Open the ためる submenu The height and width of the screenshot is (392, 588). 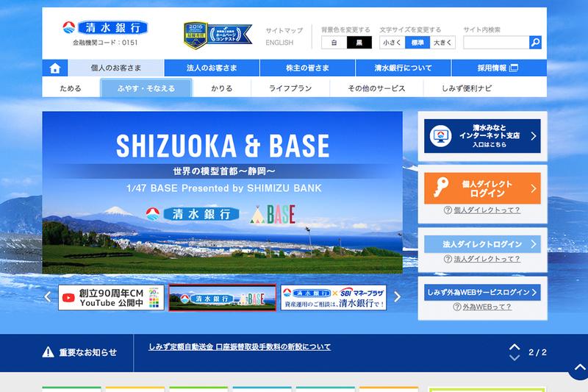71,88
